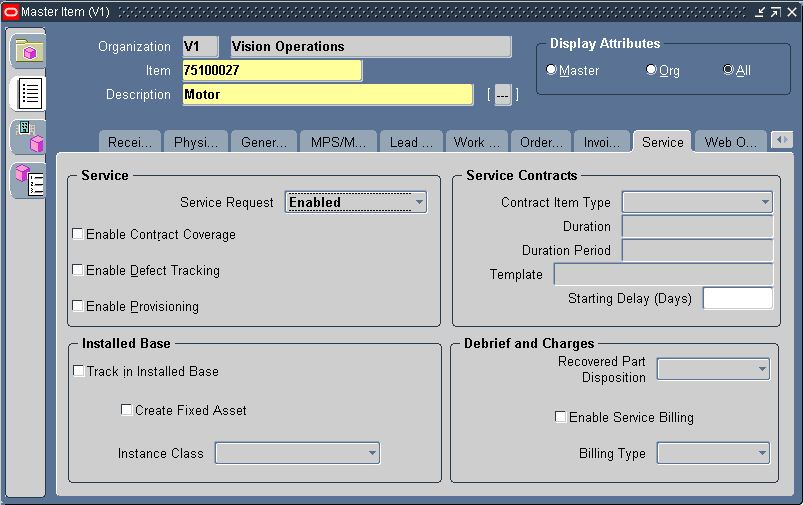The image size is (803, 505).
Task: Select the Service tab
Action: click(x=663, y=142)
